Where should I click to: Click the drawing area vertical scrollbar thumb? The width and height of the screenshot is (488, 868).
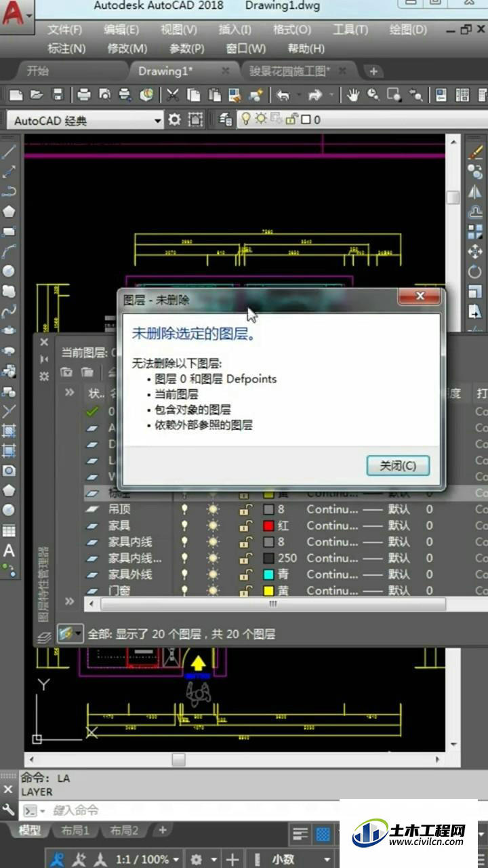[x=453, y=197]
